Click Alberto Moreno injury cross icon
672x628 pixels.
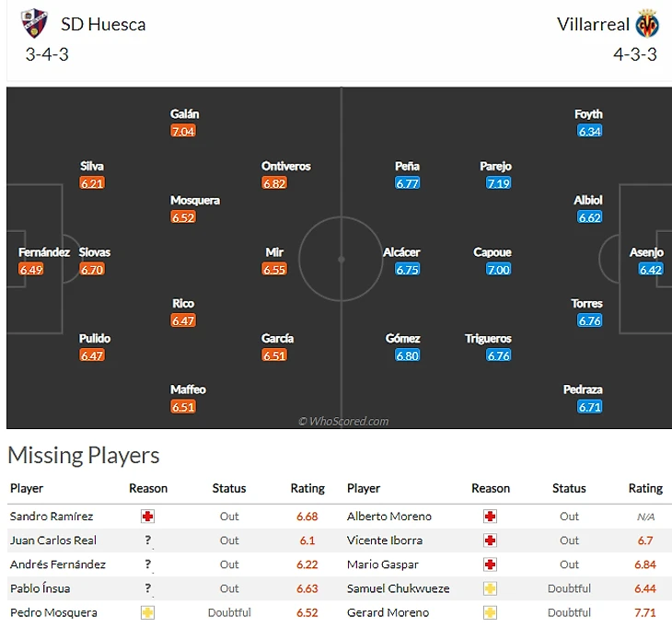point(490,517)
